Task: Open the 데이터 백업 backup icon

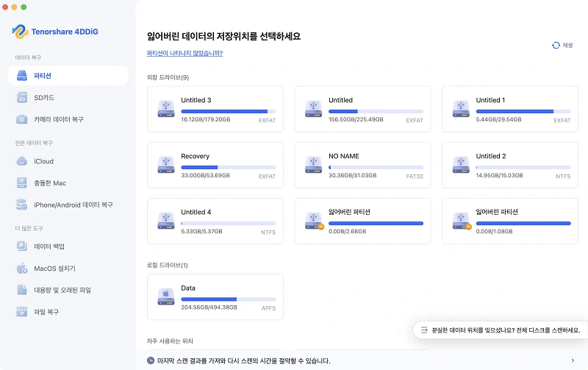Action: [22, 246]
